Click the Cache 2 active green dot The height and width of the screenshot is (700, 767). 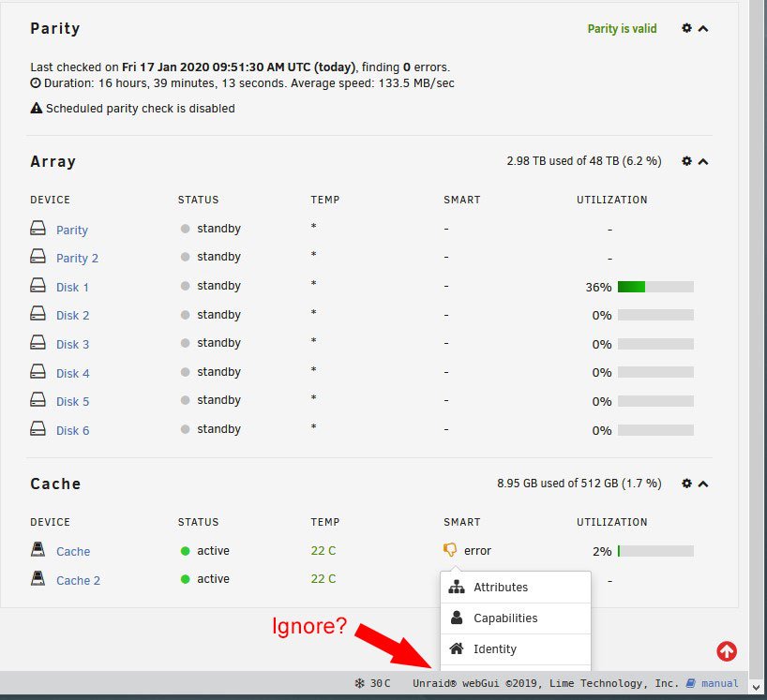[185, 579]
